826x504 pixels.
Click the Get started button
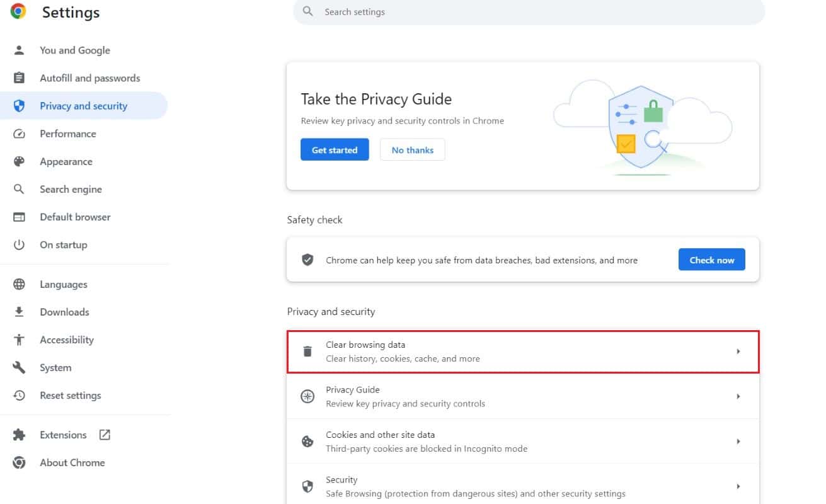click(335, 150)
